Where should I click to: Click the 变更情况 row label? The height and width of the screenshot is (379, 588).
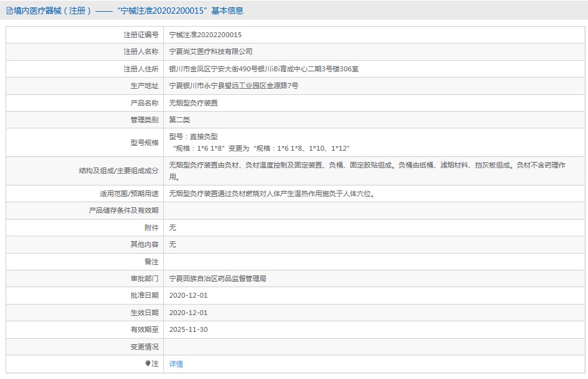click(x=144, y=347)
